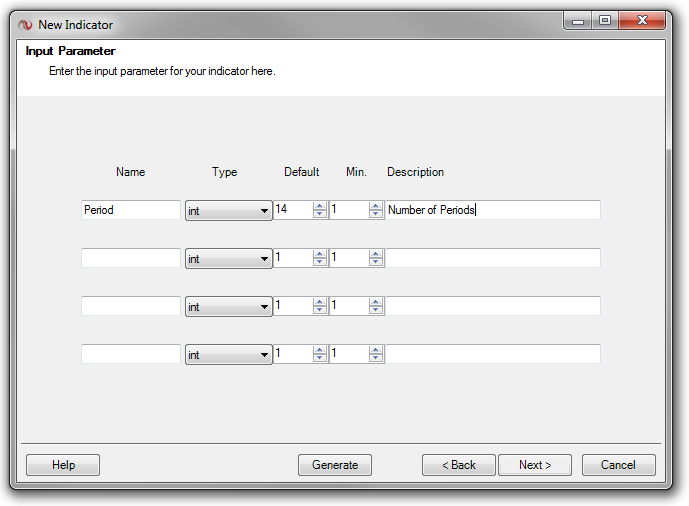The width and height of the screenshot is (689, 506).
Task: Increase the fourth row's Min. value
Action: point(375,350)
